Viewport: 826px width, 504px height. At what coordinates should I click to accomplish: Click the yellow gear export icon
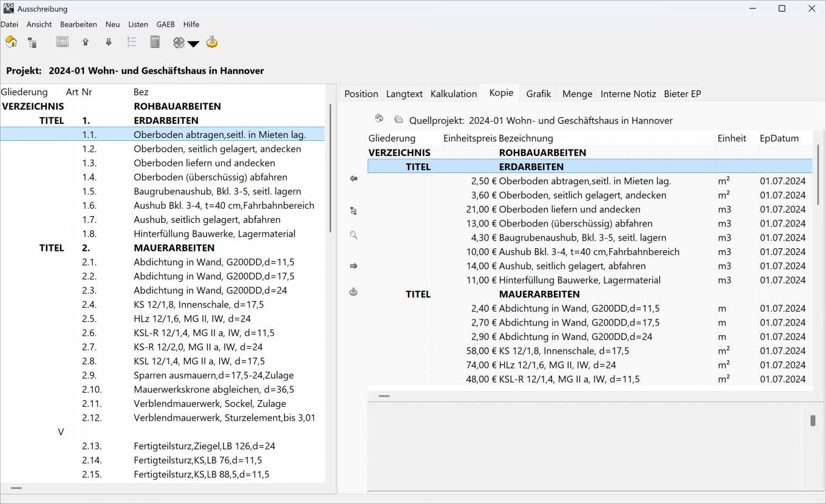point(212,42)
